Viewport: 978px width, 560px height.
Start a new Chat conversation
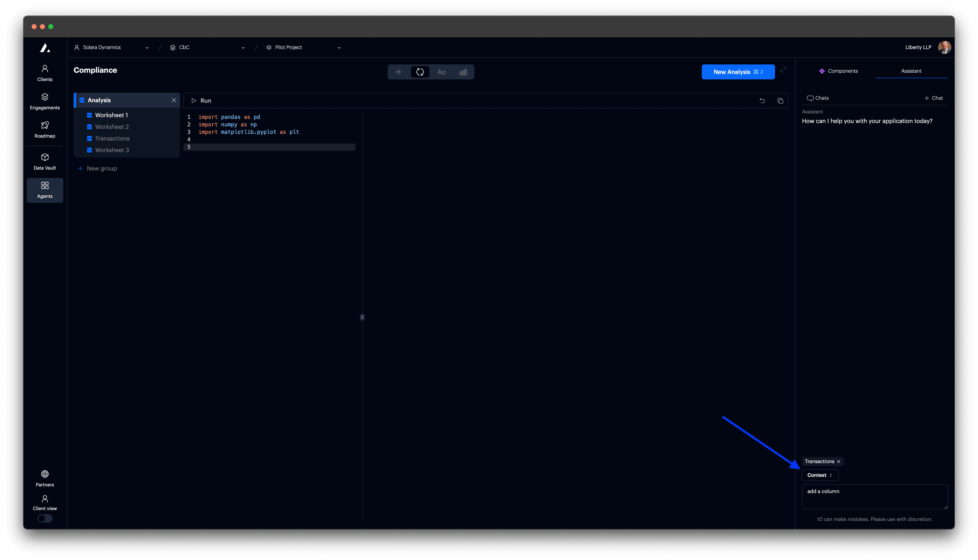pyautogui.click(x=934, y=98)
